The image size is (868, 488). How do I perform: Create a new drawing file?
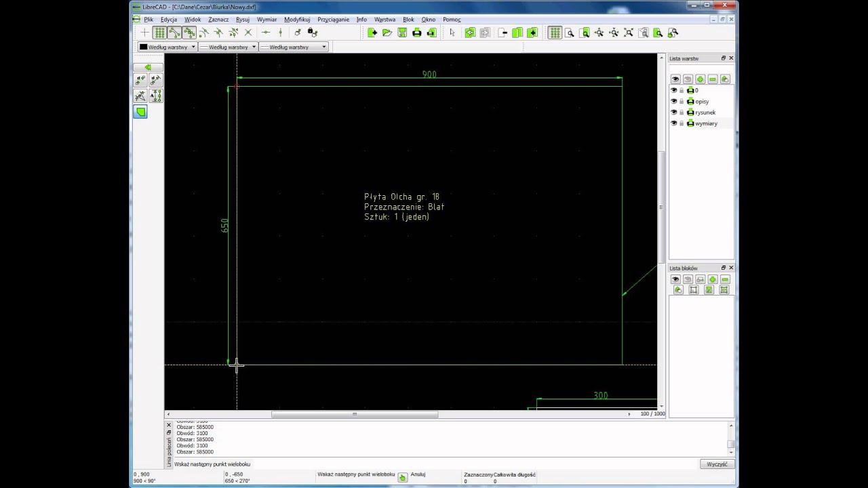pyautogui.click(x=372, y=33)
